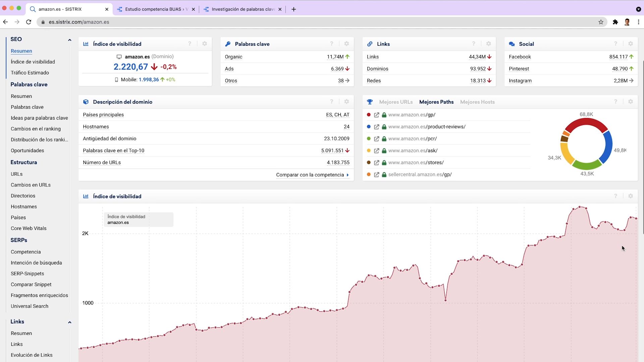Click settings gear in Links card
The height and width of the screenshot is (362, 644).
point(488,44)
